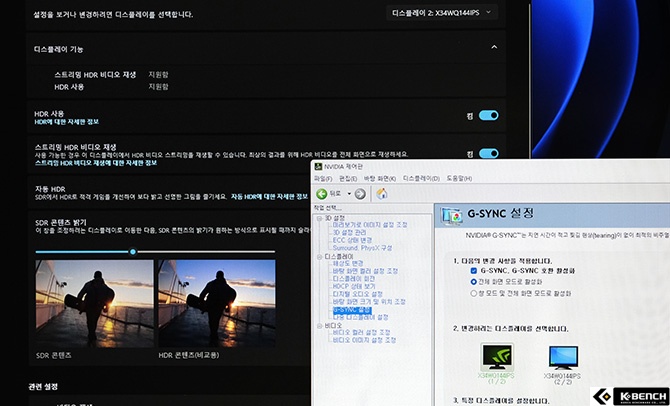Open the 바탕 화면(K) menu
This screenshot has width=670, height=406.
point(380,179)
